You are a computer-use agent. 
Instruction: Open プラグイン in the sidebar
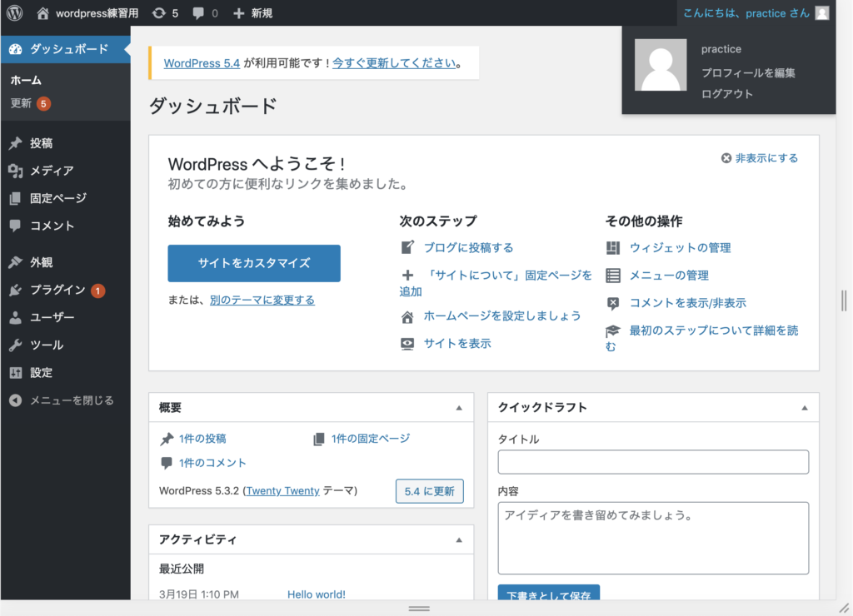coord(57,290)
